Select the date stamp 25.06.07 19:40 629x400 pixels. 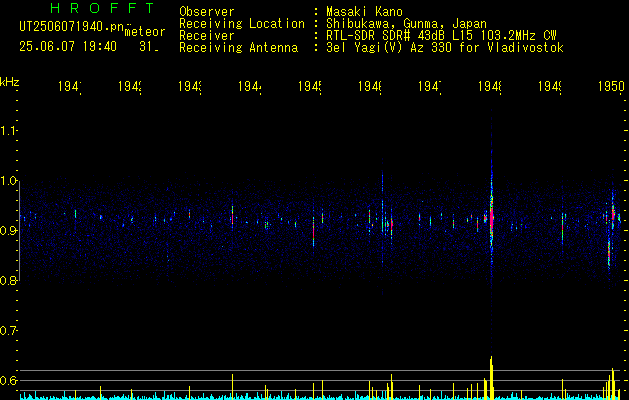(68, 47)
